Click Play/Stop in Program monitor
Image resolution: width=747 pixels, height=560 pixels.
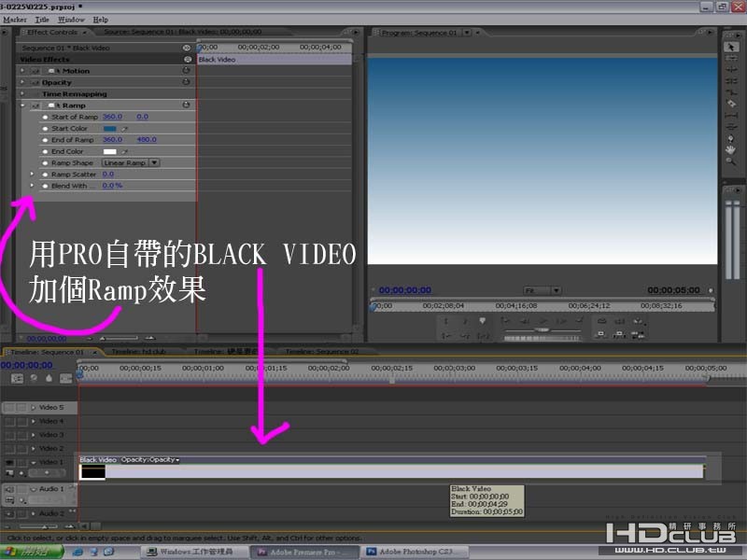pos(543,321)
